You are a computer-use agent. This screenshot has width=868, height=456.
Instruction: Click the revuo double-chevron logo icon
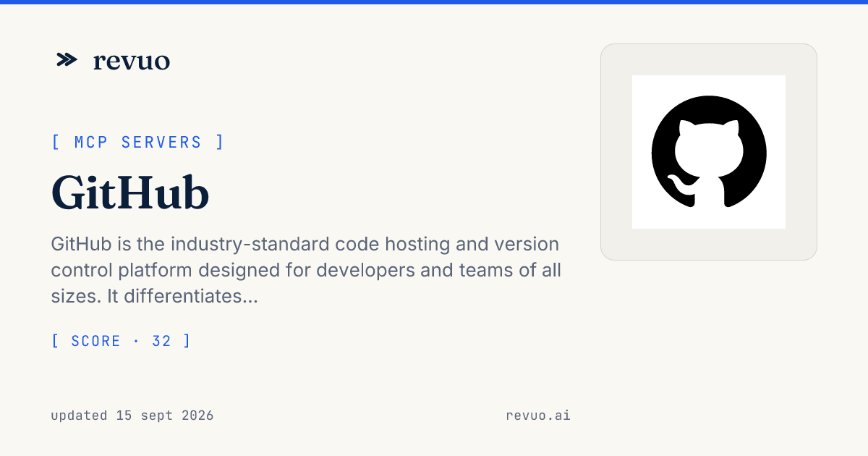pos(67,60)
